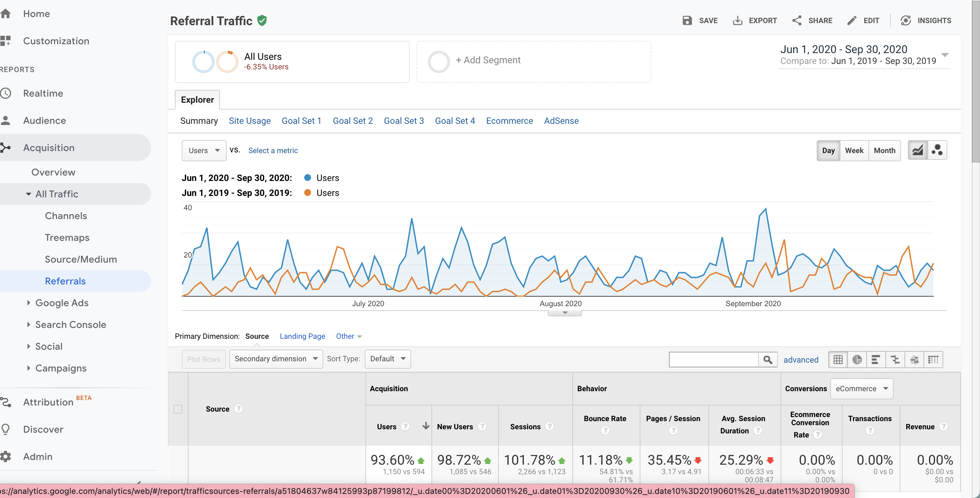The width and height of the screenshot is (980, 498).
Task: Click the Save report icon
Action: point(687,20)
